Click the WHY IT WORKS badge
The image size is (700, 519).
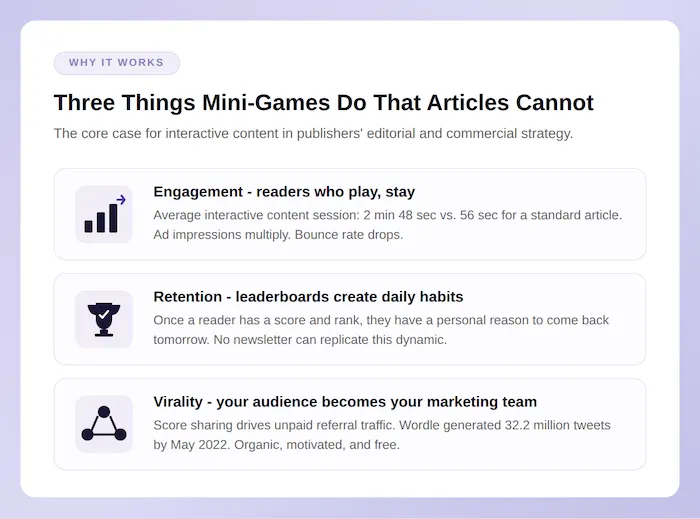[117, 63]
